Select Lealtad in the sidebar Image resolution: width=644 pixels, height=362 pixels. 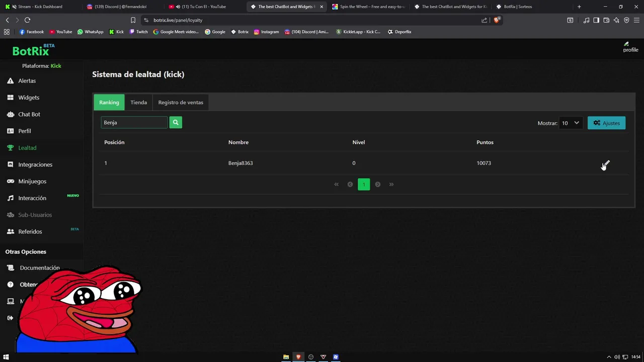click(27, 148)
